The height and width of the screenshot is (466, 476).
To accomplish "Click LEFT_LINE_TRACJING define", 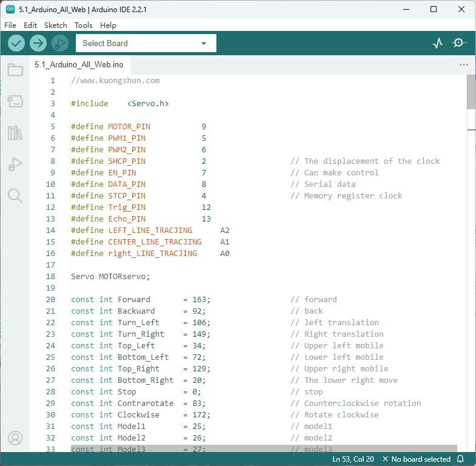I will click(150, 231).
